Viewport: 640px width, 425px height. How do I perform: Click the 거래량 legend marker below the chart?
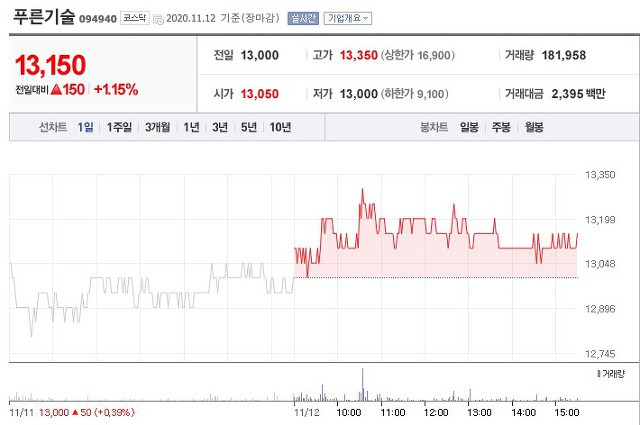point(597,373)
